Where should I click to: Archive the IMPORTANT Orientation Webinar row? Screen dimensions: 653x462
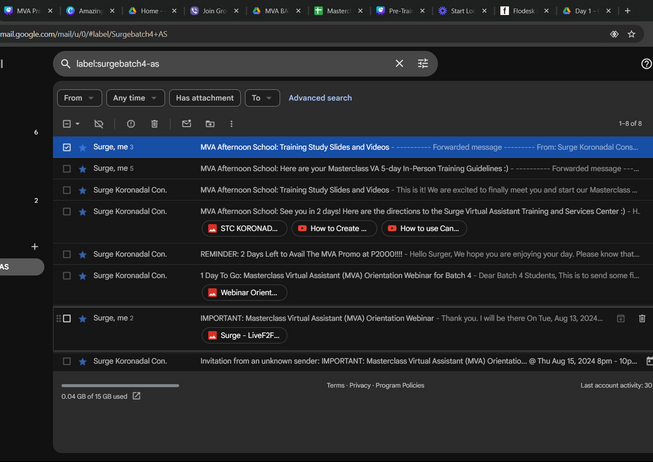(621, 319)
